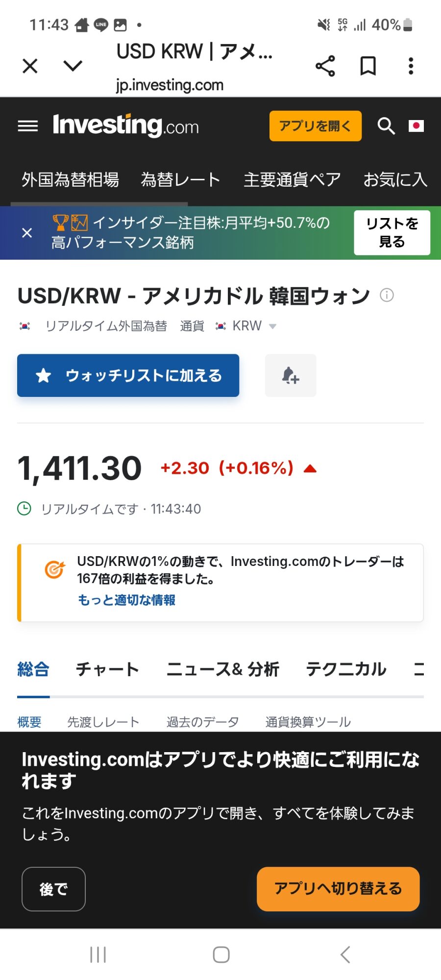This screenshot has width=441, height=980.
Task: Tap the Android home navigation button
Action: click(x=221, y=955)
